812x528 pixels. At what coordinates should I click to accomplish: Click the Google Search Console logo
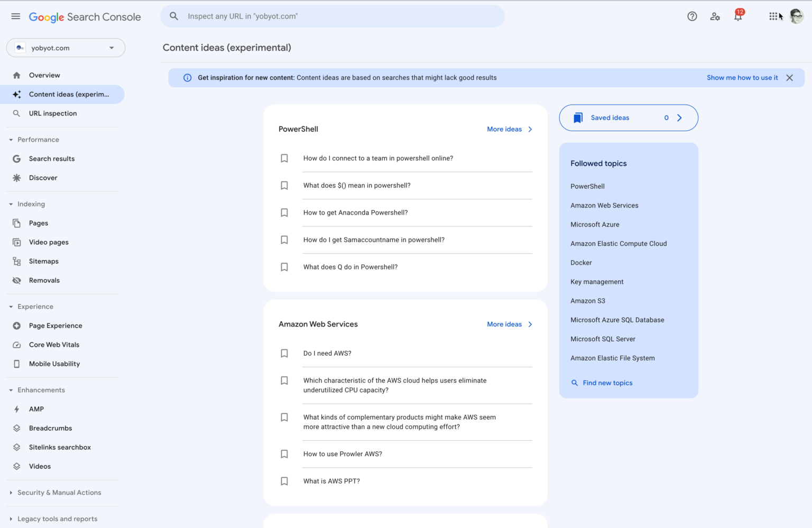pyautogui.click(x=85, y=17)
